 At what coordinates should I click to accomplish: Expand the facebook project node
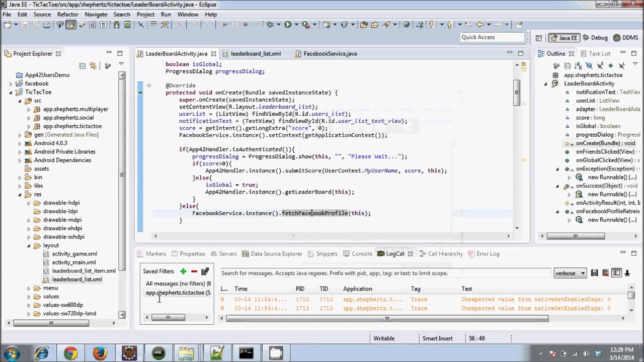(x=11, y=84)
